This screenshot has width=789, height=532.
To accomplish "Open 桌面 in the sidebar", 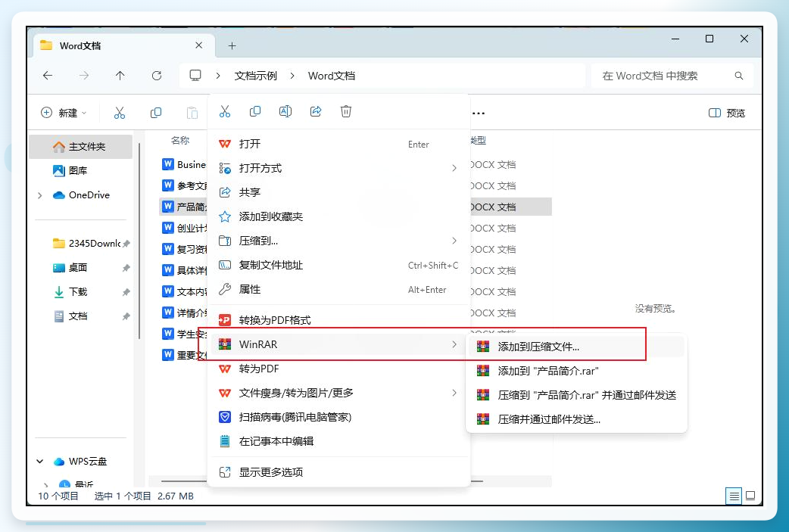I will coord(80,267).
